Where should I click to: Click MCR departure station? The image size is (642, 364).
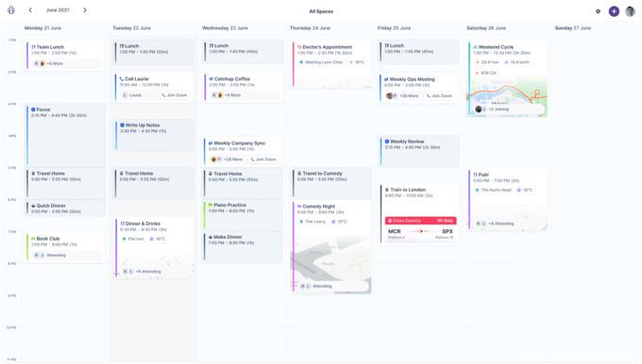395,231
